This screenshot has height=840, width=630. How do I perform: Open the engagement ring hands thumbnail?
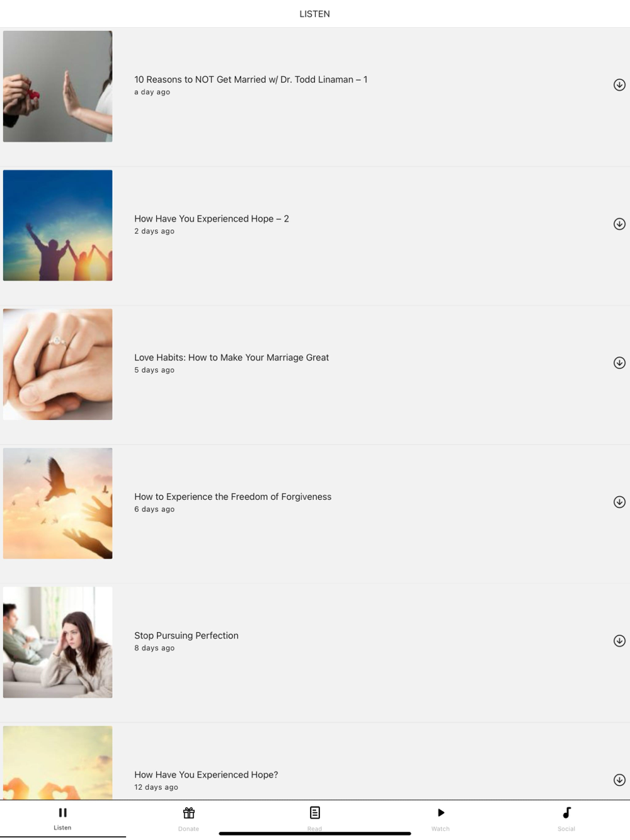click(58, 365)
